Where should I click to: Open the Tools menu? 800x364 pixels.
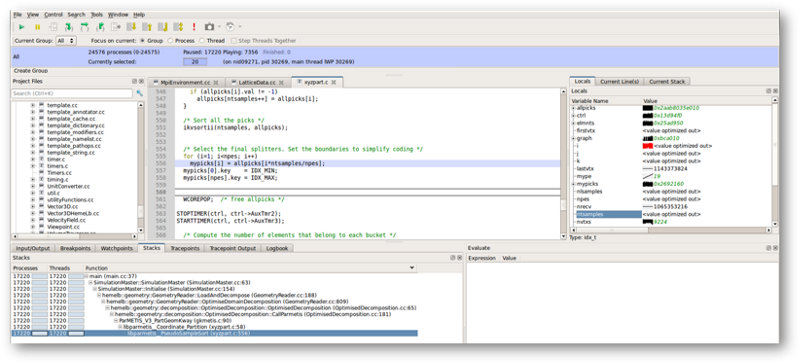point(96,15)
